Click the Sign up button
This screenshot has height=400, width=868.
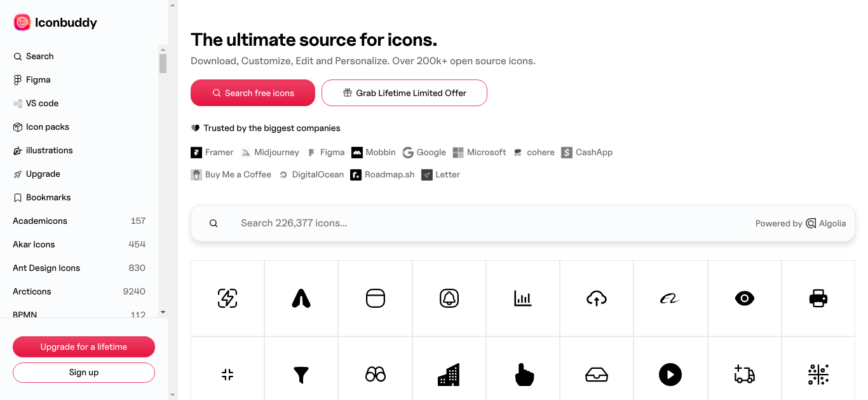point(84,373)
